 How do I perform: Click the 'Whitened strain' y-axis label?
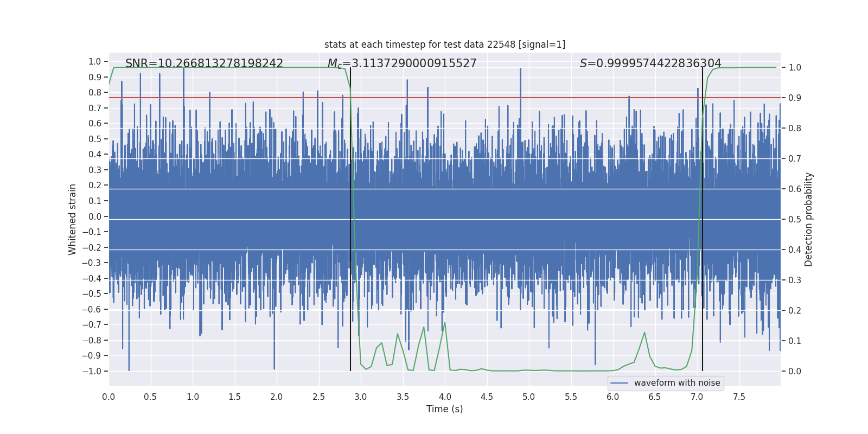pyautogui.click(x=73, y=219)
